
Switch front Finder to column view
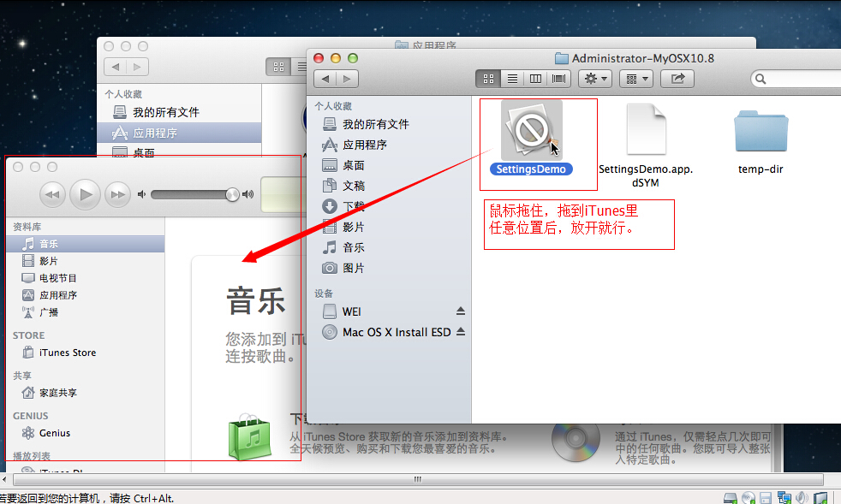[535, 79]
